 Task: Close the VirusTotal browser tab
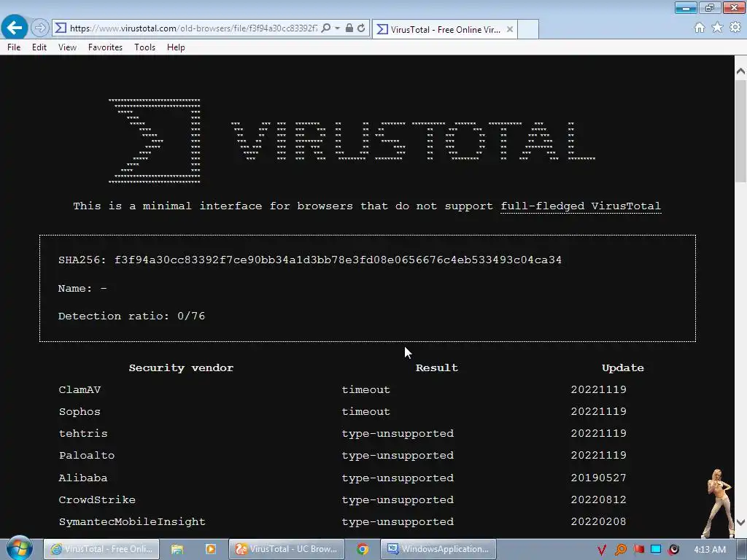tap(510, 29)
